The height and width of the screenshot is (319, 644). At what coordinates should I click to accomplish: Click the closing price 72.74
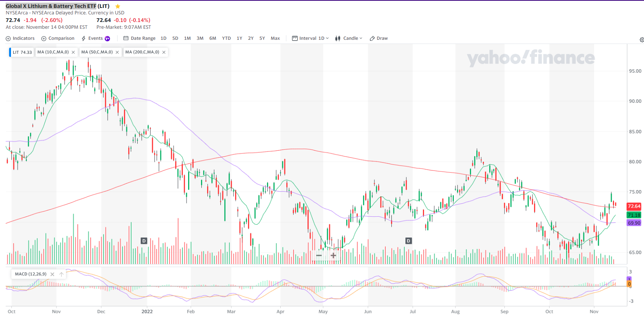pos(13,20)
